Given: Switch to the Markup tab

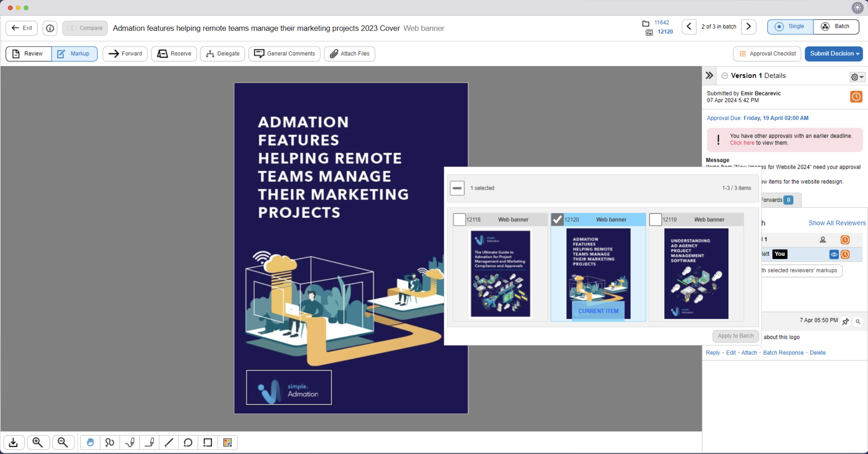Looking at the screenshot, I should pos(74,54).
